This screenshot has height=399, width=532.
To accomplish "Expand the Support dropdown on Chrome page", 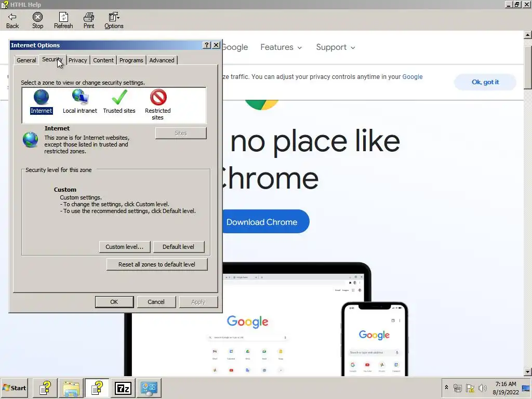I will coord(336,47).
